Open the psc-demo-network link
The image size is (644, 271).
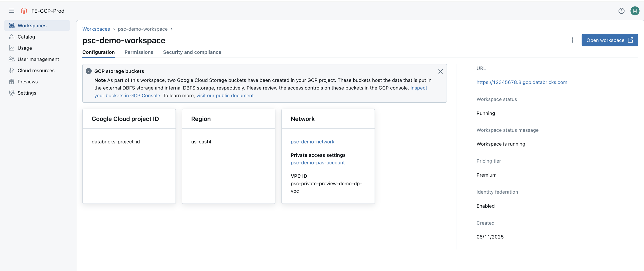tap(312, 142)
